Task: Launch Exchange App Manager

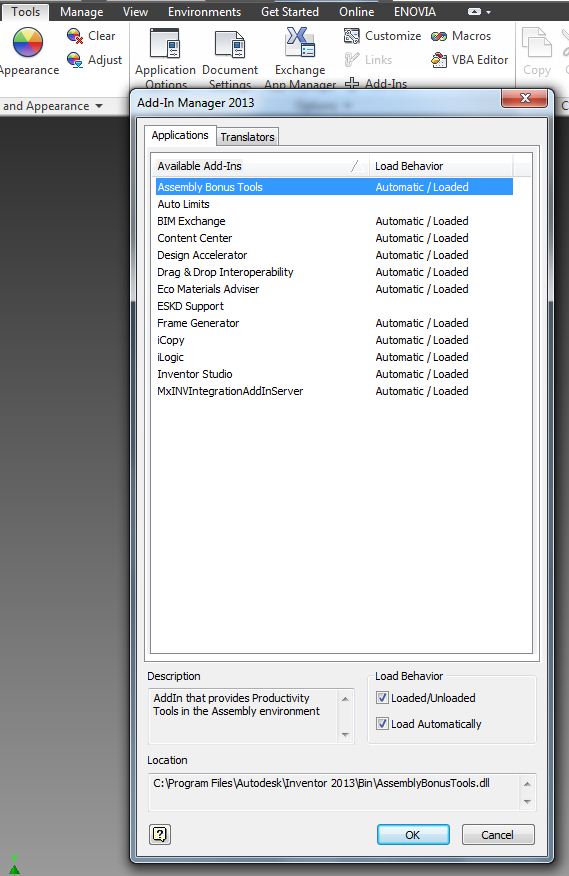Action: coord(300,58)
